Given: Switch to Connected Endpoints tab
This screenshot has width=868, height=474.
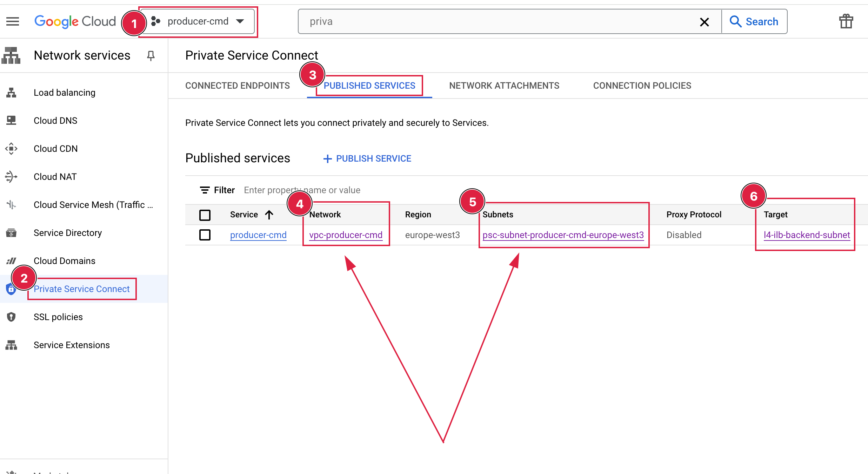Looking at the screenshot, I should 238,86.
